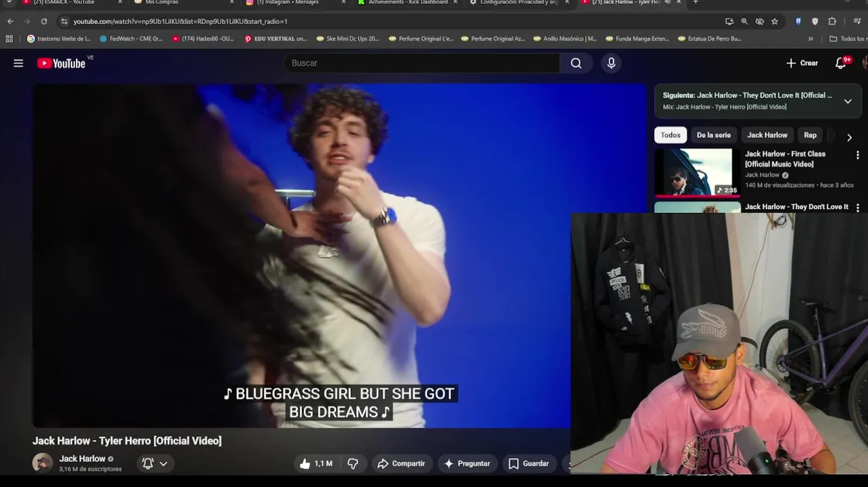Open the FedWatch CME bookmark

click(131, 39)
